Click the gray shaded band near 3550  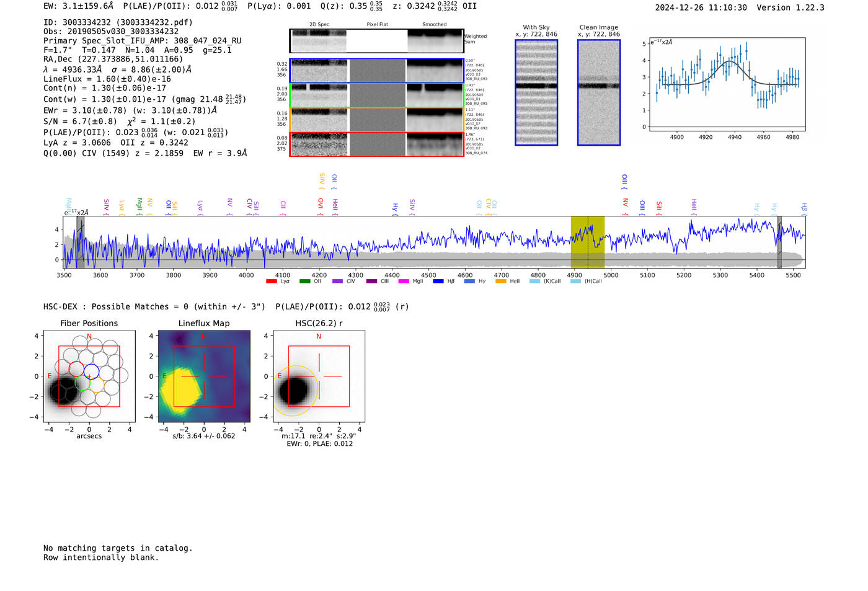80,242
